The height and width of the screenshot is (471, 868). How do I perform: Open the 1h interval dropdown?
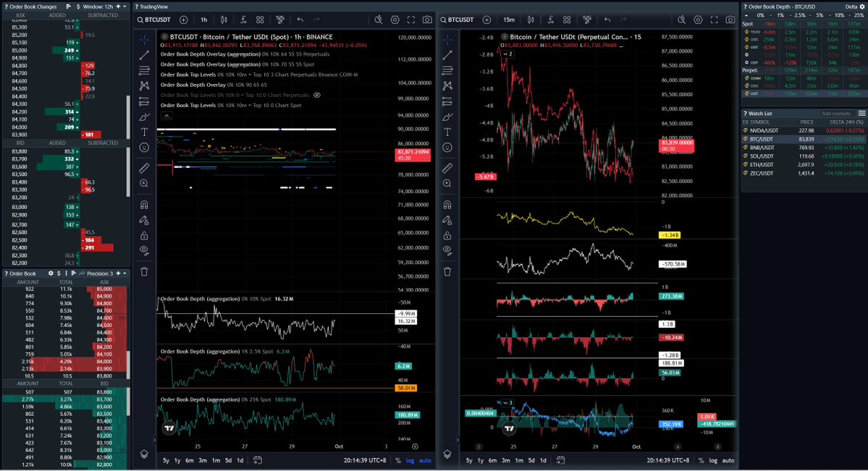coord(203,20)
